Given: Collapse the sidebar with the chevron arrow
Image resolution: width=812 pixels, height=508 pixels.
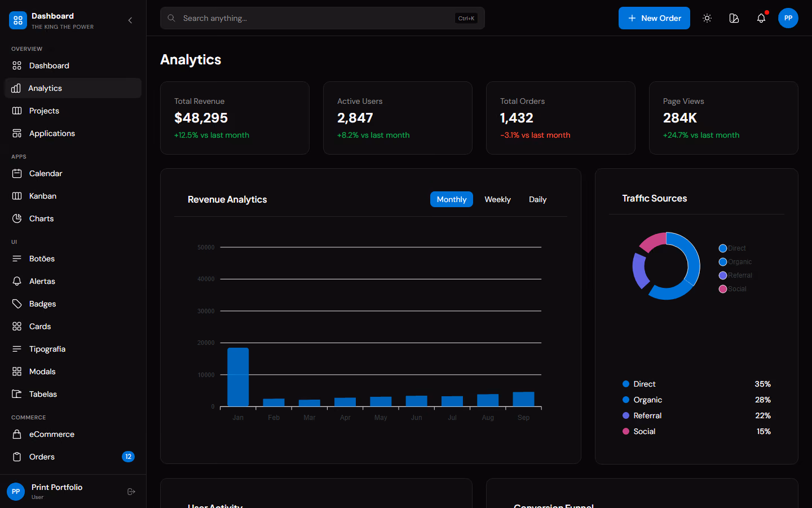Looking at the screenshot, I should coord(130,20).
